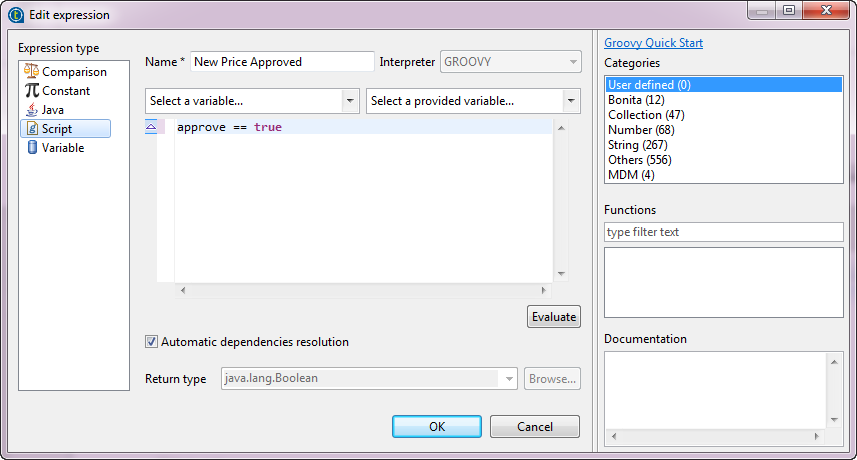Select the Comparison scales icon
This screenshot has width=857, height=460.
pos(31,72)
